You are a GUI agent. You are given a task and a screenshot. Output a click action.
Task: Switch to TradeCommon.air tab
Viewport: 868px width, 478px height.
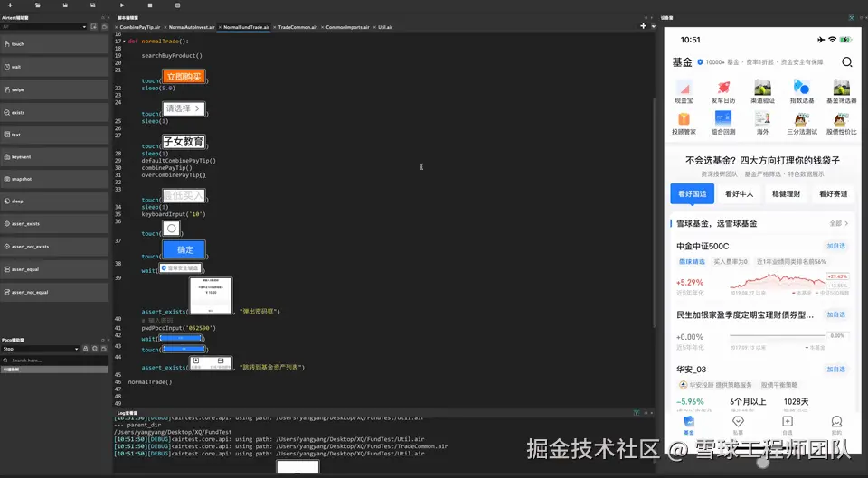(x=297, y=27)
